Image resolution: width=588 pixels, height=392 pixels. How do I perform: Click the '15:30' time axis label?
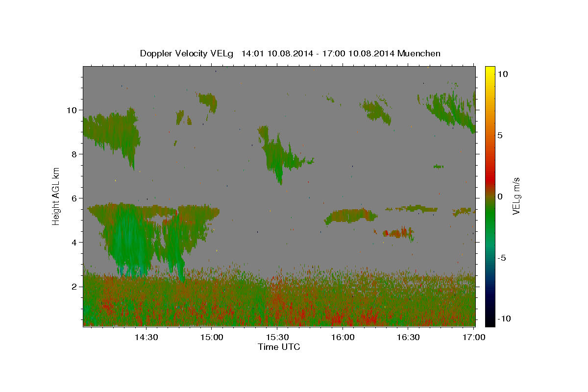(x=277, y=337)
